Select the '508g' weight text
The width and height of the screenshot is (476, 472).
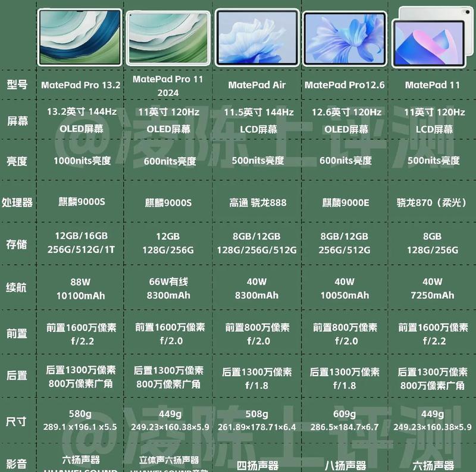[x=257, y=414]
